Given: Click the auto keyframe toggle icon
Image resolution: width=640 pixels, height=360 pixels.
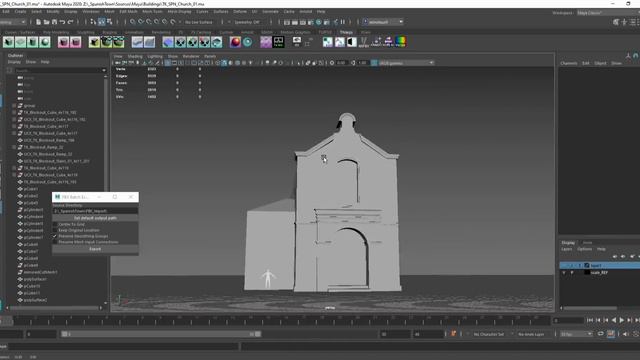Looking at the screenshot, I should click(611, 334).
